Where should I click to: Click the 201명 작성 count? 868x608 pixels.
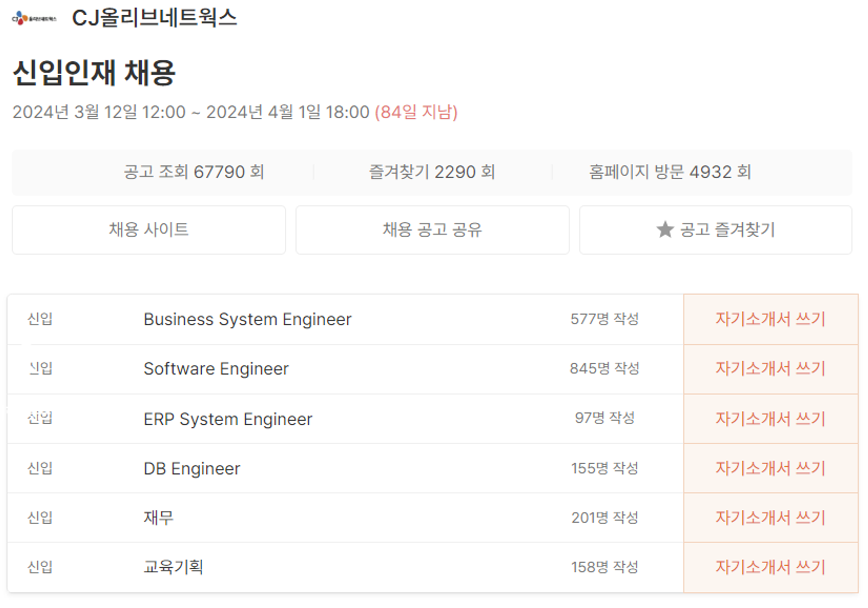click(x=605, y=518)
